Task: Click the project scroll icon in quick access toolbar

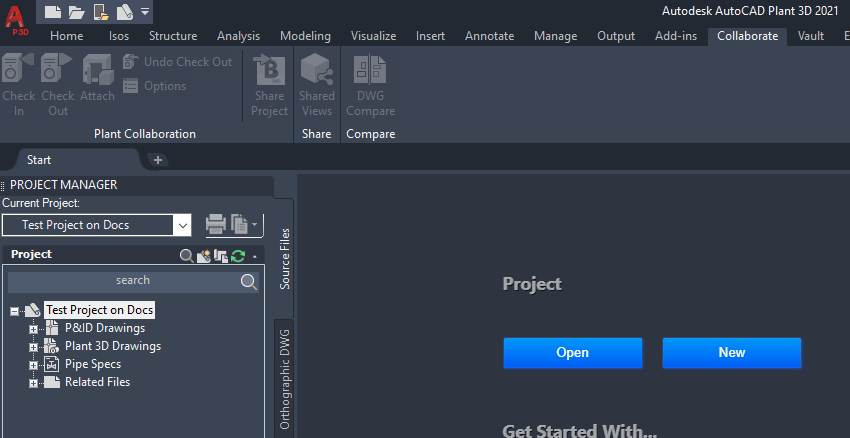Action: (124, 11)
